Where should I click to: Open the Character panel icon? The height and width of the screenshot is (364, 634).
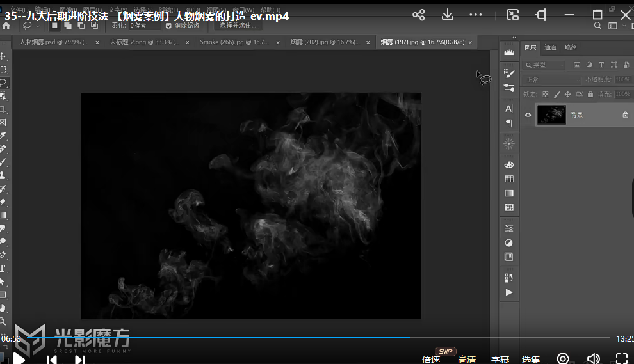pos(509,109)
